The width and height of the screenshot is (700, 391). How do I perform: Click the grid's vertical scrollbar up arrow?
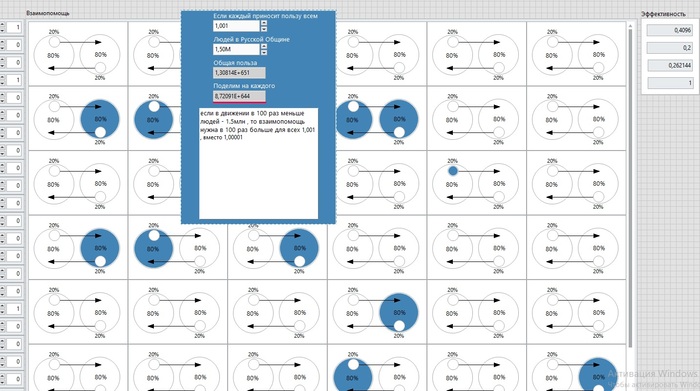(630, 26)
